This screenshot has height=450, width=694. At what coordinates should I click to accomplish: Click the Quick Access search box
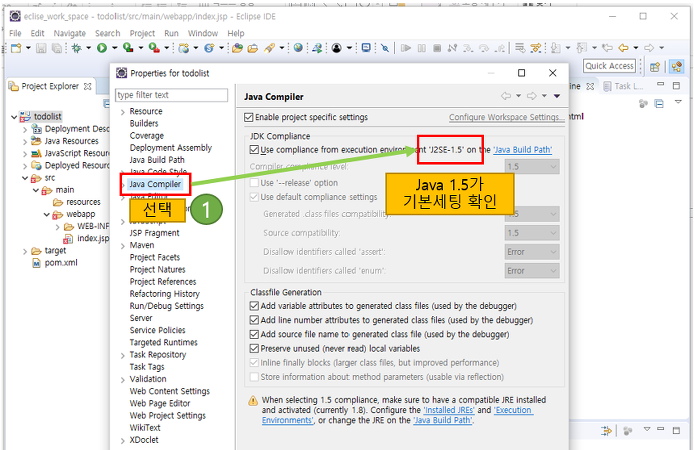click(x=609, y=66)
